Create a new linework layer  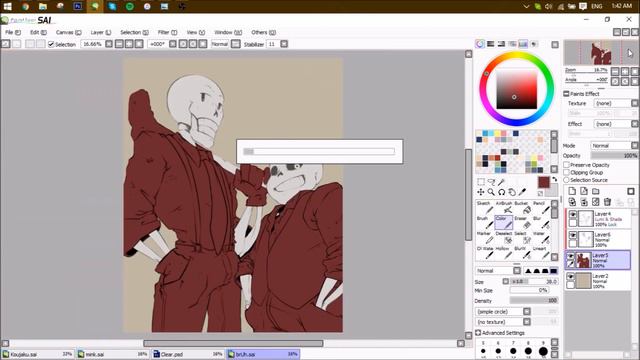coord(584,191)
